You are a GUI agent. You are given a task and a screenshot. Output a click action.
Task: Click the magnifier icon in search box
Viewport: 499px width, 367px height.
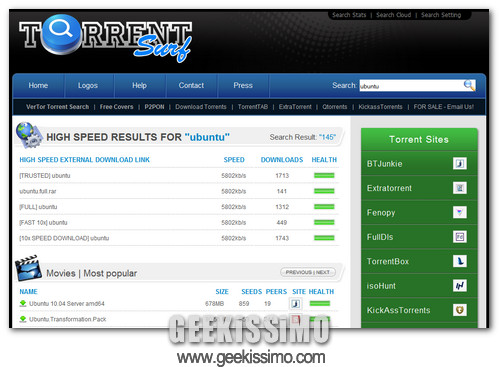coord(469,85)
